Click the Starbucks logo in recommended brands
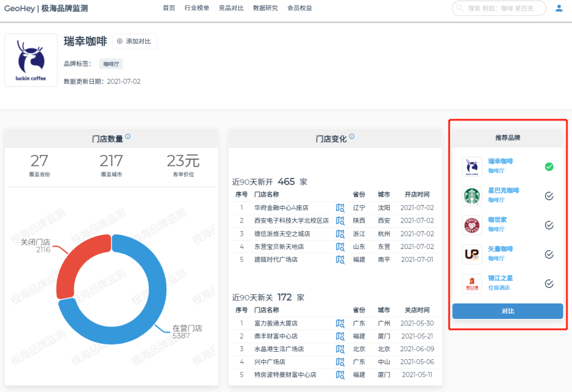The image size is (572, 392). (x=472, y=196)
